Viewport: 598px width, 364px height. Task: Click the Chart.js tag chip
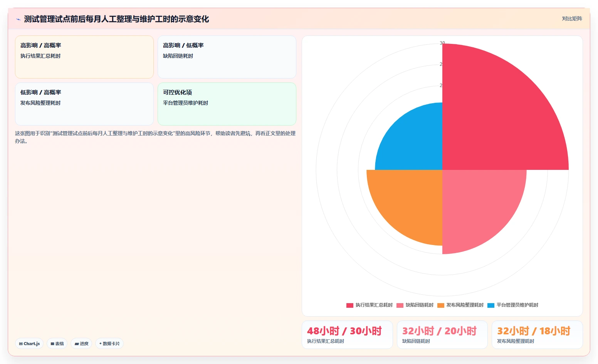(29, 344)
